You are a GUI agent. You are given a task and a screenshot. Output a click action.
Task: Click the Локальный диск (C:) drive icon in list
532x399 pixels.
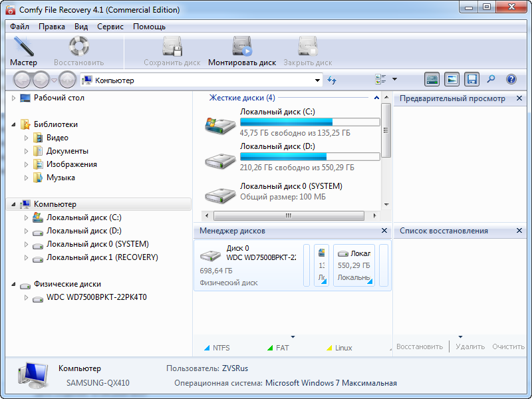[220, 125]
